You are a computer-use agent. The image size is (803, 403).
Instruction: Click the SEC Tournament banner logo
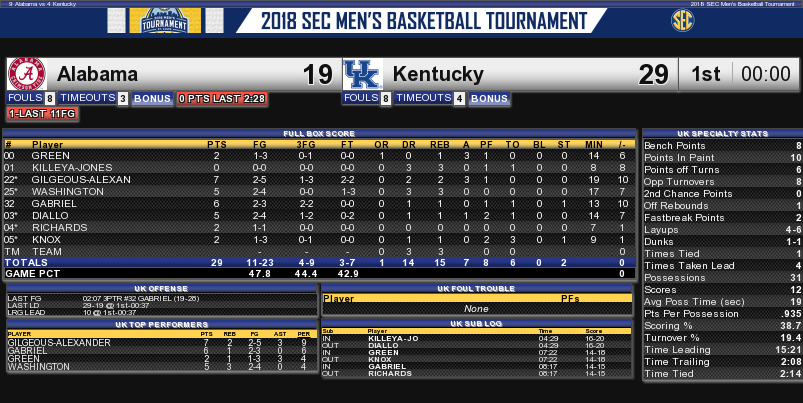tap(165, 20)
